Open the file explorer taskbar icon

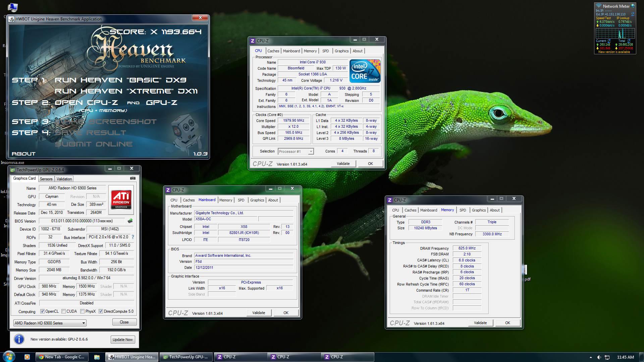click(97, 357)
